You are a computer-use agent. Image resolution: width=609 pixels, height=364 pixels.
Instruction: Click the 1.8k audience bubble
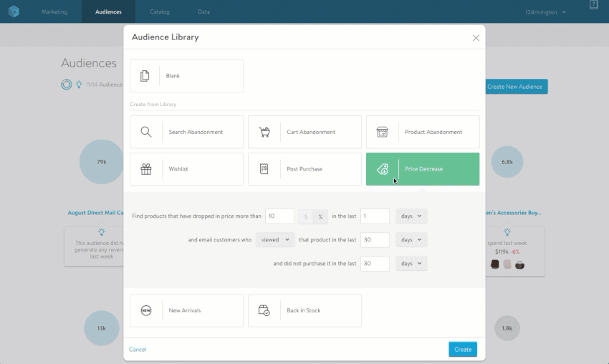(x=507, y=328)
